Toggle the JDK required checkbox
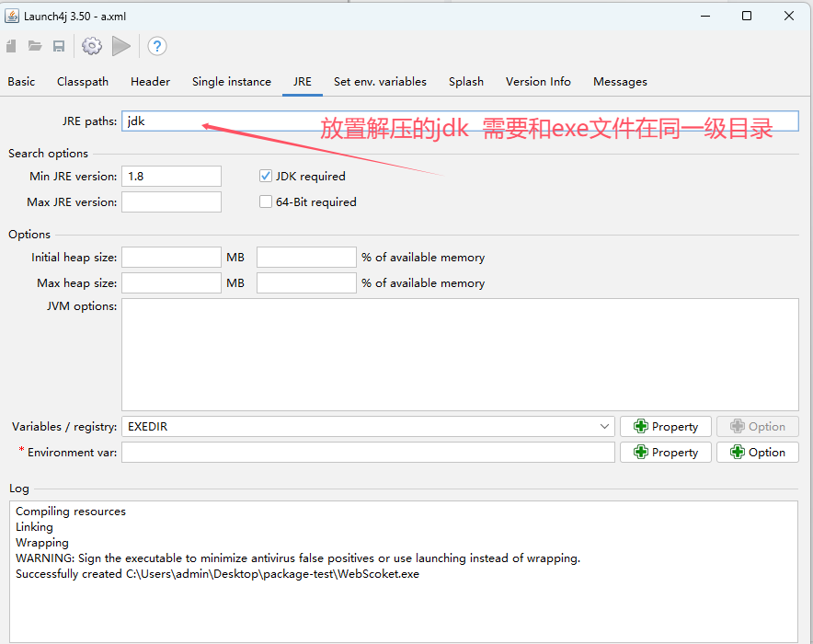This screenshot has width=813, height=644. pos(266,177)
